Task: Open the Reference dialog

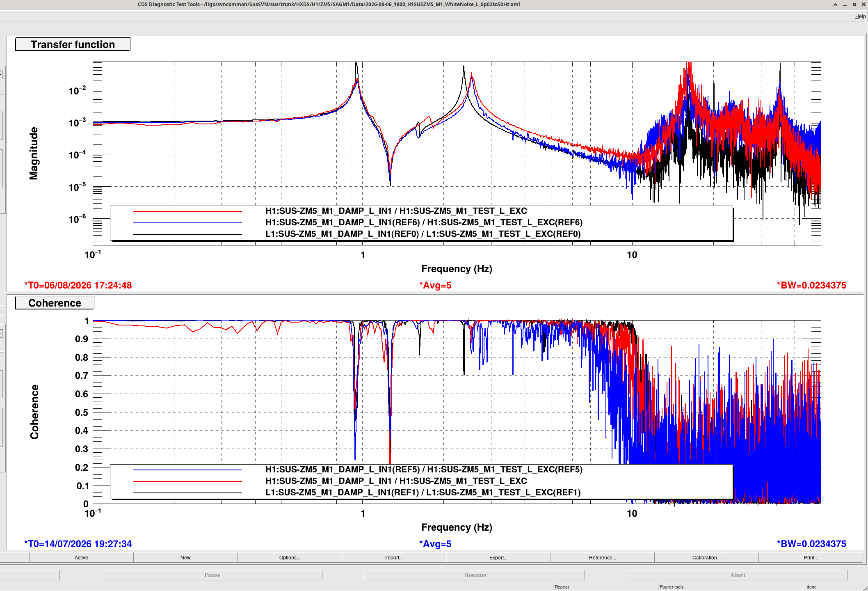Action: click(602, 557)
